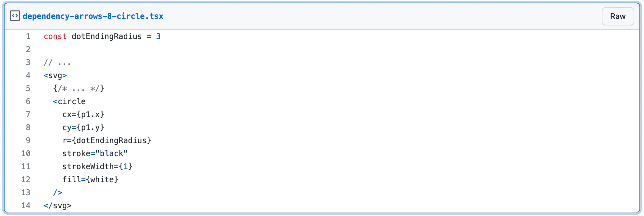
Task: Select line number 4
Action: click(x=28, y=75)
